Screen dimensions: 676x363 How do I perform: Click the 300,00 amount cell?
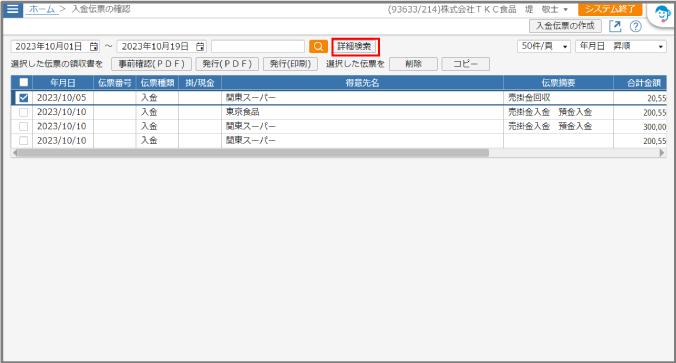pos(640,127)
